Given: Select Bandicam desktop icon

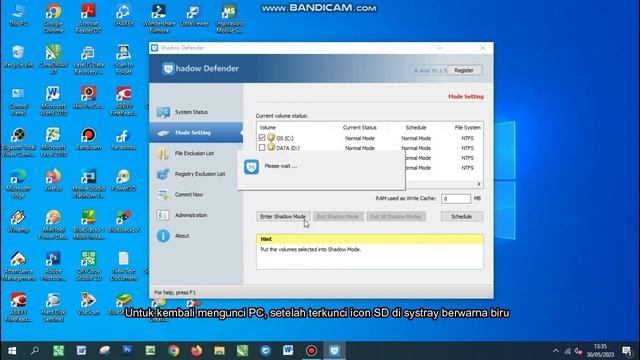Looking at the screenshot, I should tap(88, 139).
